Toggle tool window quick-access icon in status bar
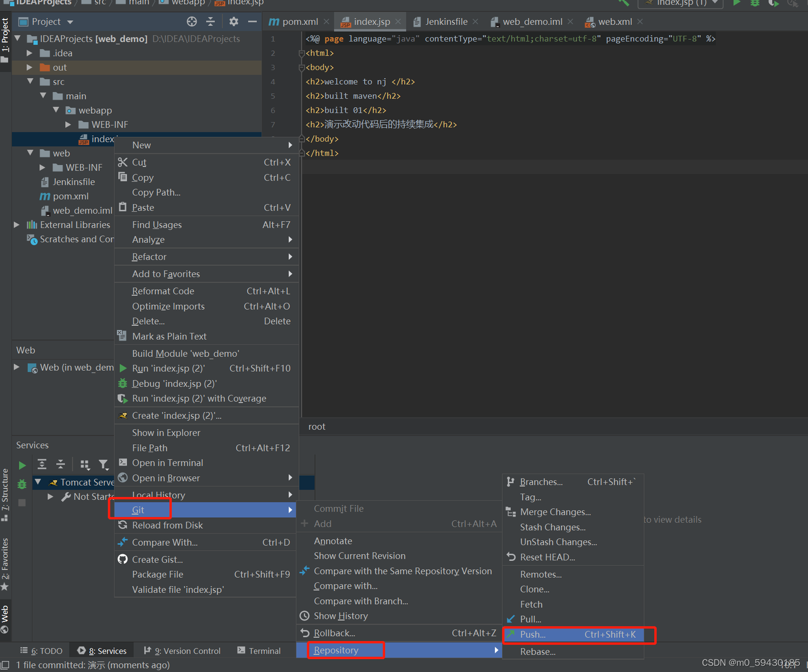This screenshot has height=672, width=808. [x=5, y=665]
